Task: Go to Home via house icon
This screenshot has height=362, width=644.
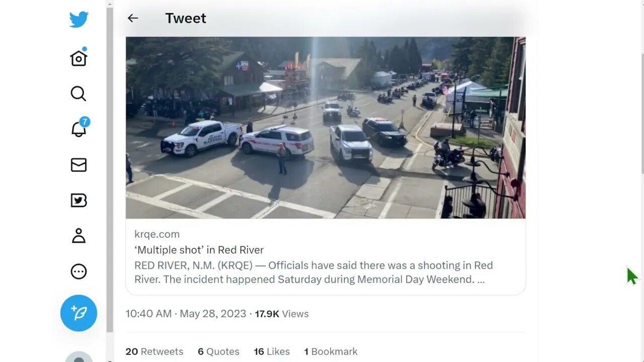Action: [78, 58]
